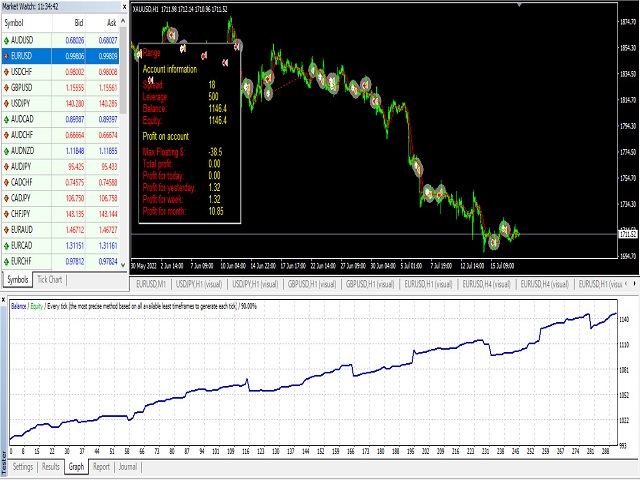The width and height of the screenshot is (640, 480).
Task: Click the GBPUSD direction arrow icon
Action: pos(8,88)
